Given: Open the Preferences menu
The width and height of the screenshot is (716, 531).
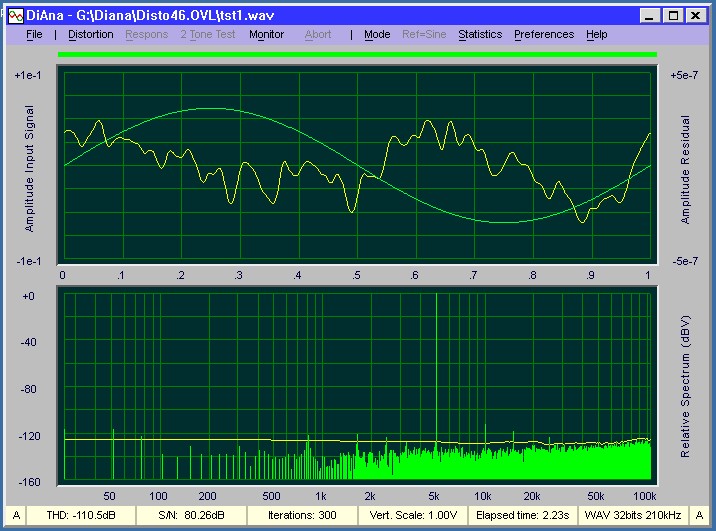Looking at the screenshot, I should tap(544, 34).
